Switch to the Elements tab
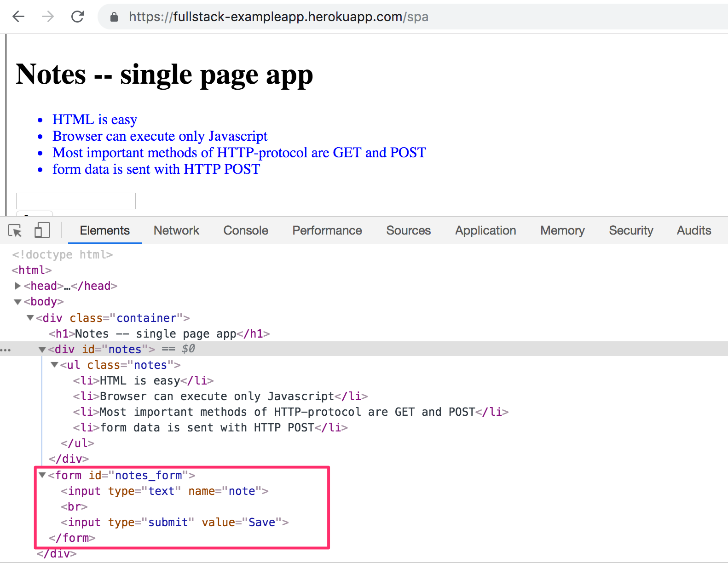The image size is (728, 563). tap(105, 230)
